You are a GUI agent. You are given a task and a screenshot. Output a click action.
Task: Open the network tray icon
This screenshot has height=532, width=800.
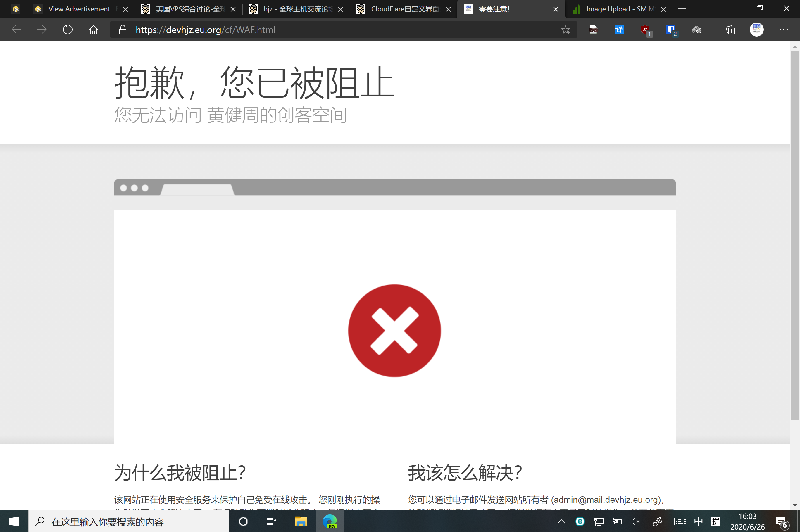[x=599, y=521]
